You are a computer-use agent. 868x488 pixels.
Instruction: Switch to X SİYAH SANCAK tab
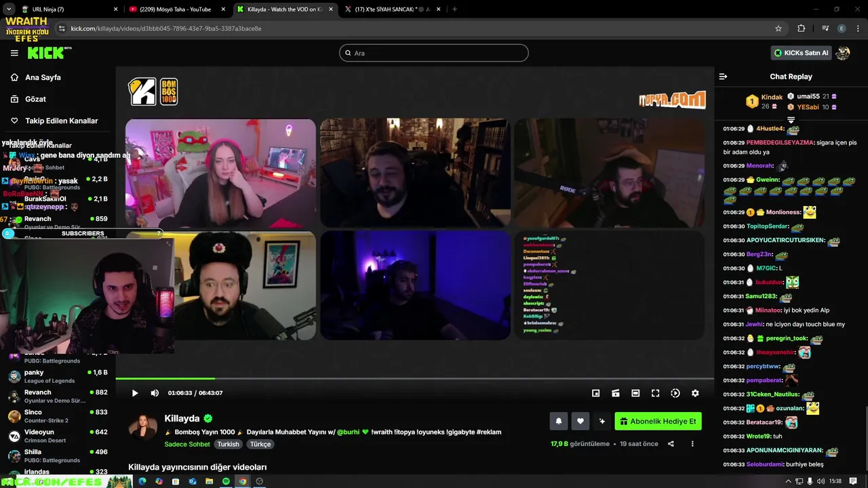pyautogui.click(x=393, y=9)
